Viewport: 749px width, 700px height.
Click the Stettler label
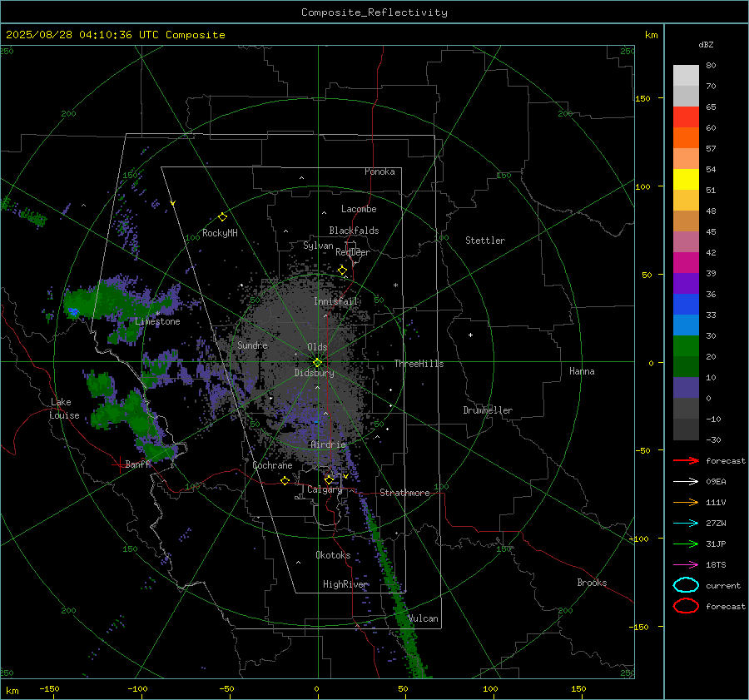(485, 241)
